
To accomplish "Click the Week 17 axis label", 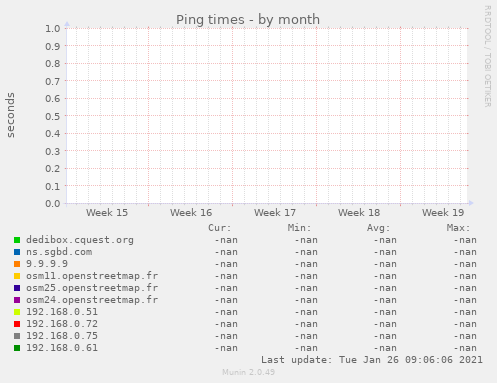I will point(275,213).
